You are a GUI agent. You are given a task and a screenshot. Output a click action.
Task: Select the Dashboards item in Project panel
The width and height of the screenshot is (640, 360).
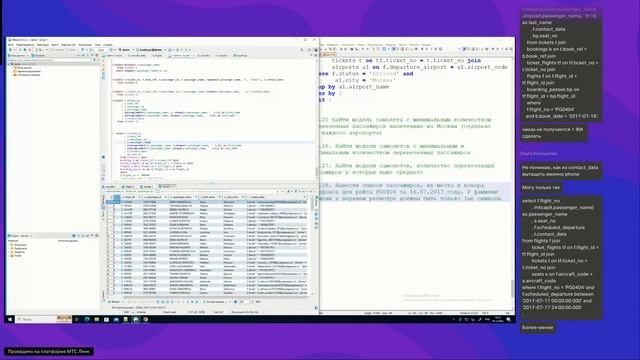[19, 248]
